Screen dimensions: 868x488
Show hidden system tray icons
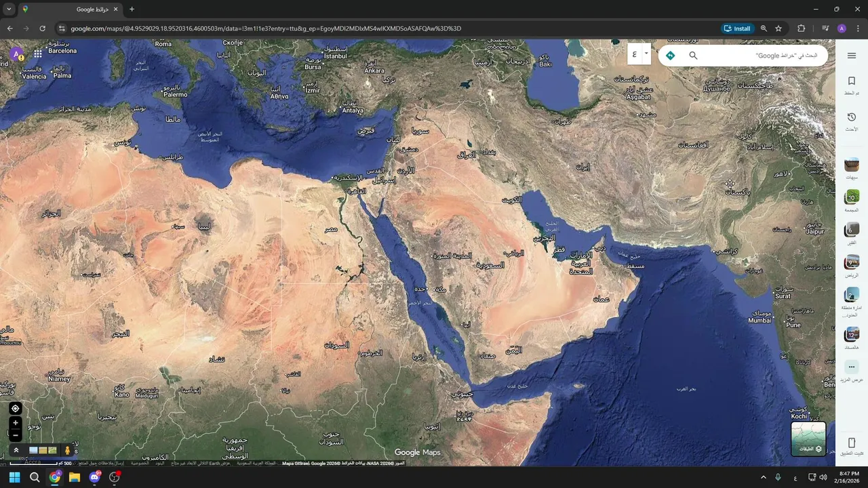point(763,477)
